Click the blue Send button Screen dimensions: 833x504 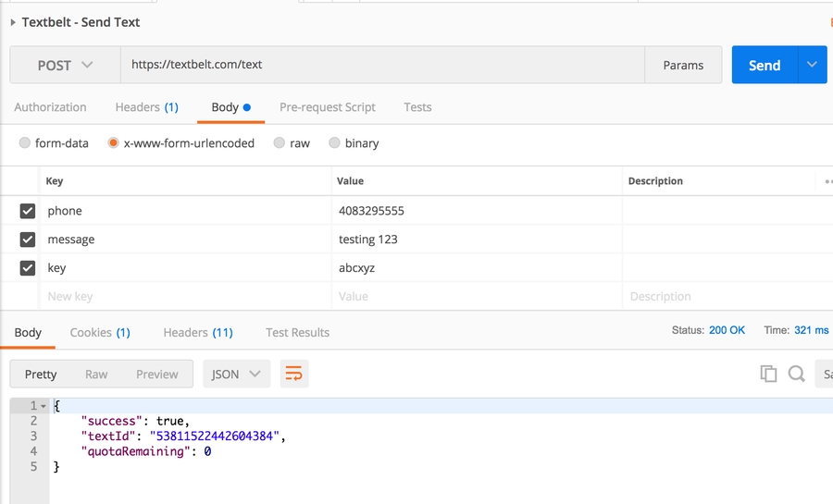click(x=764, y=66)
